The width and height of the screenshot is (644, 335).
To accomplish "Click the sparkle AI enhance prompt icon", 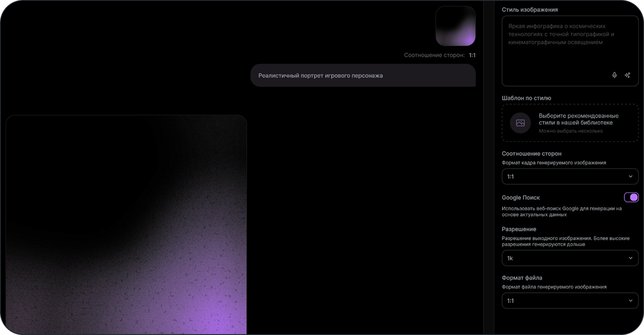I will [627, 75].
